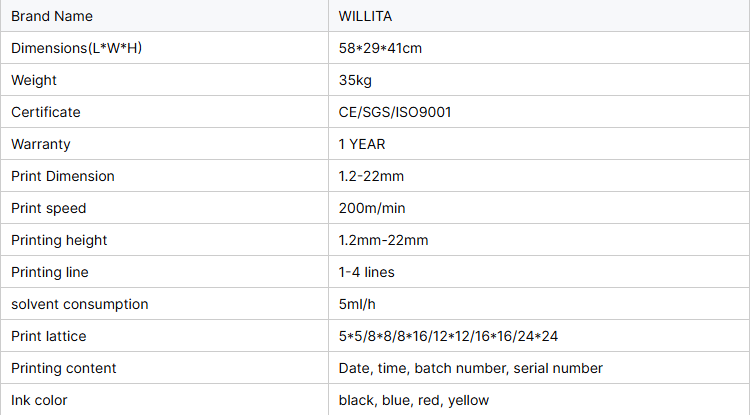The width and height of the screenshot is (753, 415).
Task: Click the 1.2mm-22mm printing height value
Action: [383, 240]
